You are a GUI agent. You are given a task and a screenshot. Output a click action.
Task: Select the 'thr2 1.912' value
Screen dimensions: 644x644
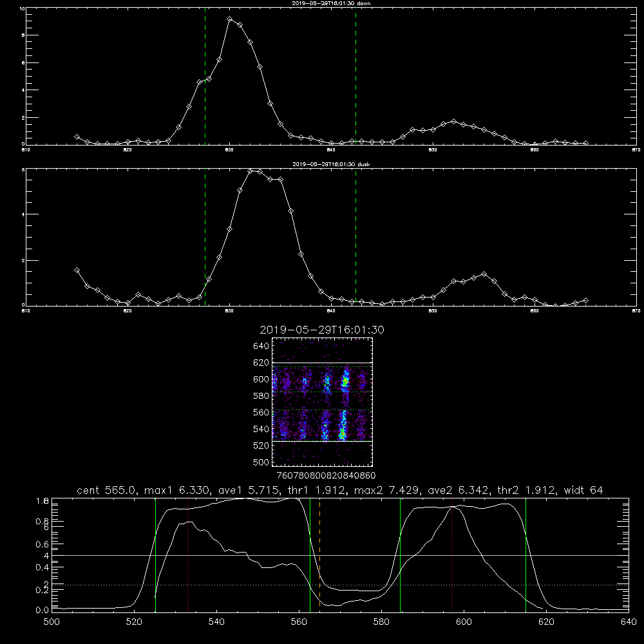(527, 490)
